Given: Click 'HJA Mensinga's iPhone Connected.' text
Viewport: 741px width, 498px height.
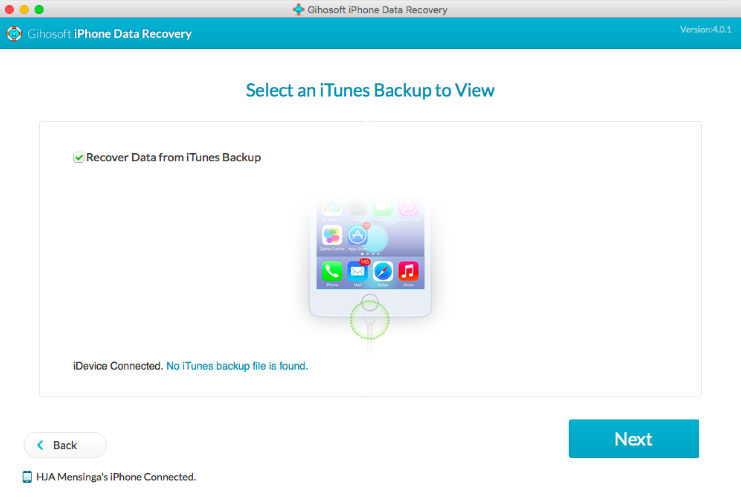Looking at the screenshot, I should 116,477.
